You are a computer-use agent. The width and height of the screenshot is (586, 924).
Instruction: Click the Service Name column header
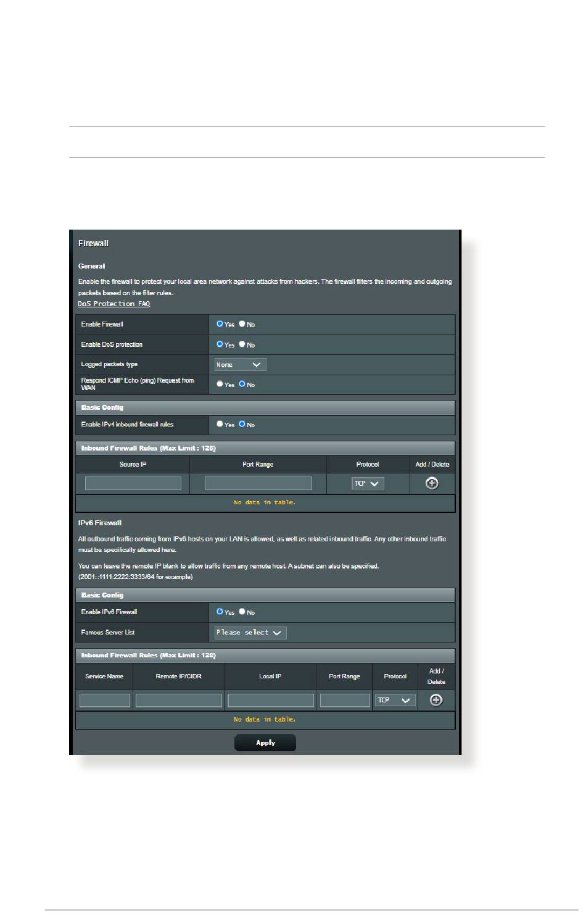(104, 676)
